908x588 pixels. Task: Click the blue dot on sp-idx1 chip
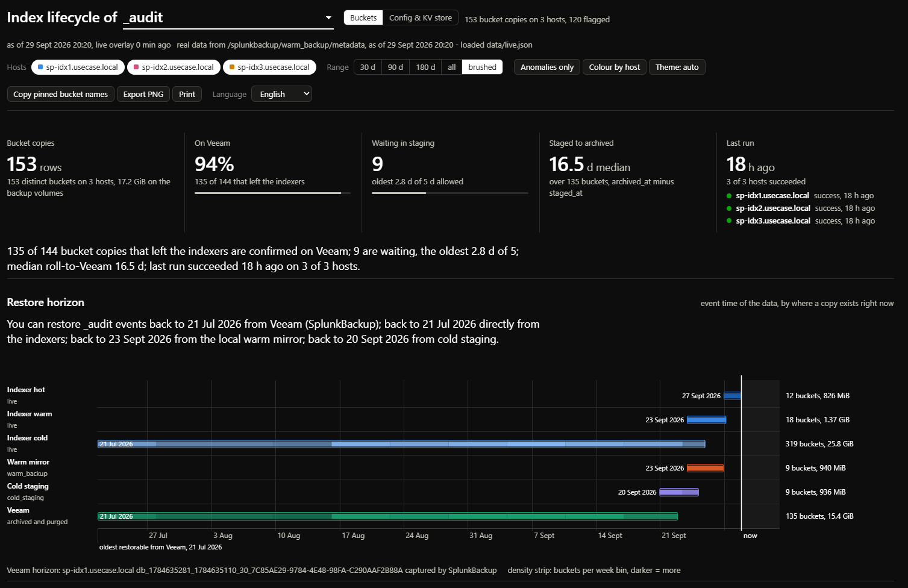pyautogui.click(x=40, y=67)
